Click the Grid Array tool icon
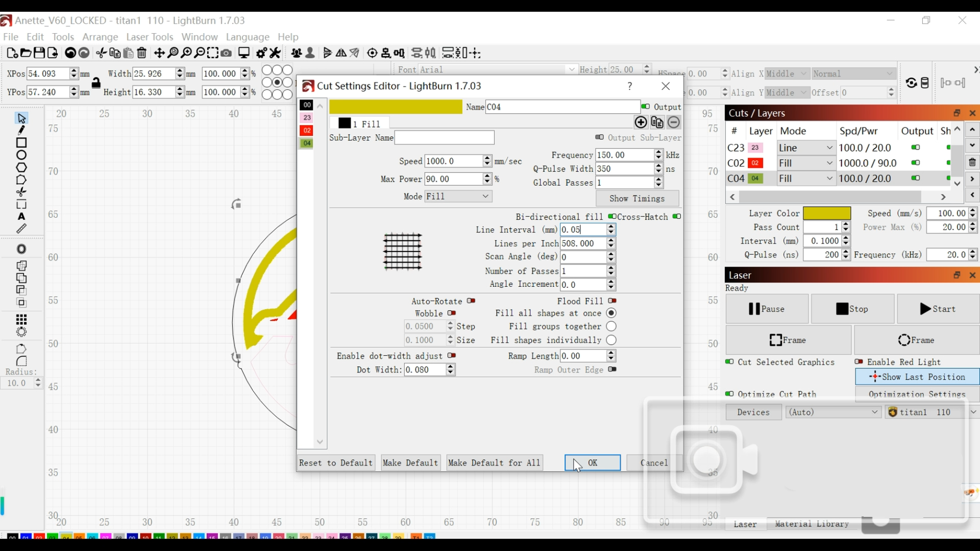The width and height of the screenshot is (980, 551). click(21, 320)
